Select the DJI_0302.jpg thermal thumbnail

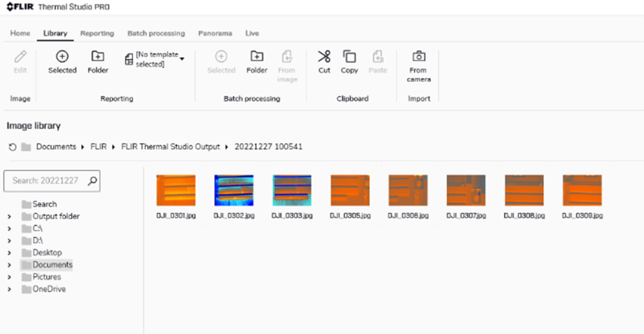point(234,190)
